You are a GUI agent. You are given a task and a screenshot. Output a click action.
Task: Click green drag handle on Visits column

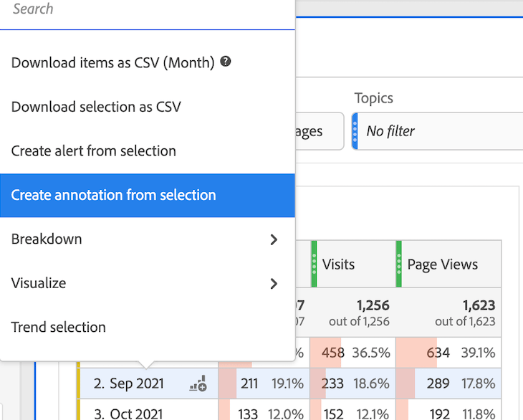(314, 264)
